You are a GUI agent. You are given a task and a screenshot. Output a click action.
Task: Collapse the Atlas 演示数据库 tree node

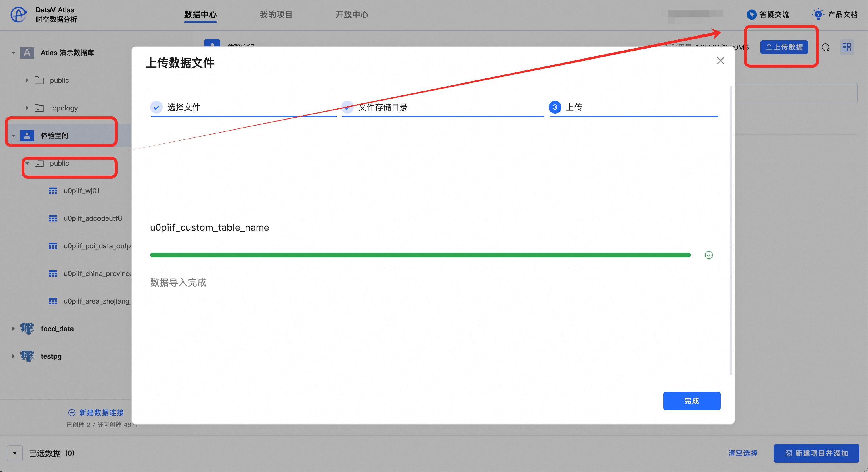pos(14,53)
